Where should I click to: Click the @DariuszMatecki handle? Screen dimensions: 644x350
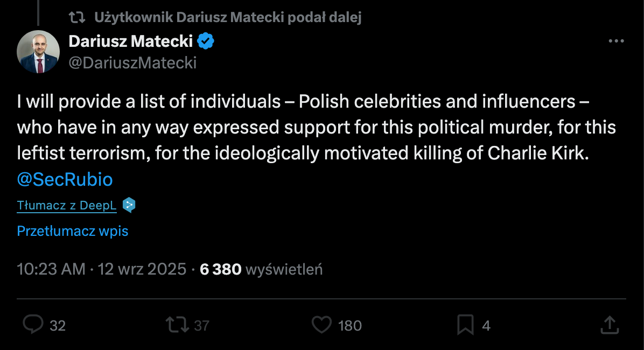coord(132,63)
